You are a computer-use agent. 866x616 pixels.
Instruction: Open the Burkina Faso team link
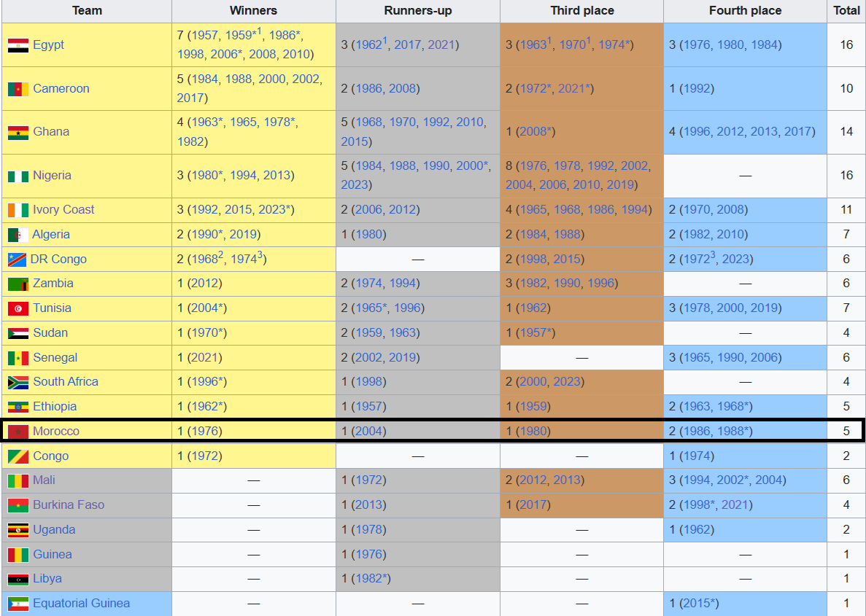coord(69,504)
